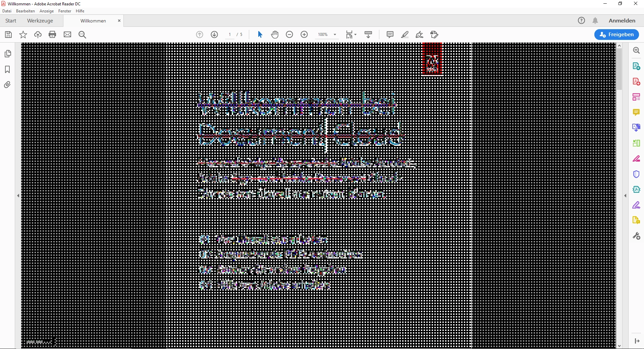The width and height of the screenshot is (644, 349).
Task: Add a sticky note comment
Action: point(390,35)
